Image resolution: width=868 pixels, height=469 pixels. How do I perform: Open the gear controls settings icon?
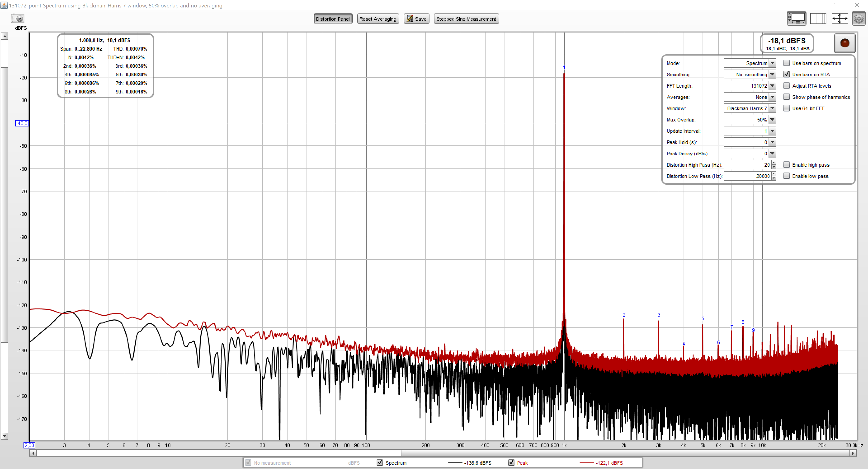[x=859, y=18]
